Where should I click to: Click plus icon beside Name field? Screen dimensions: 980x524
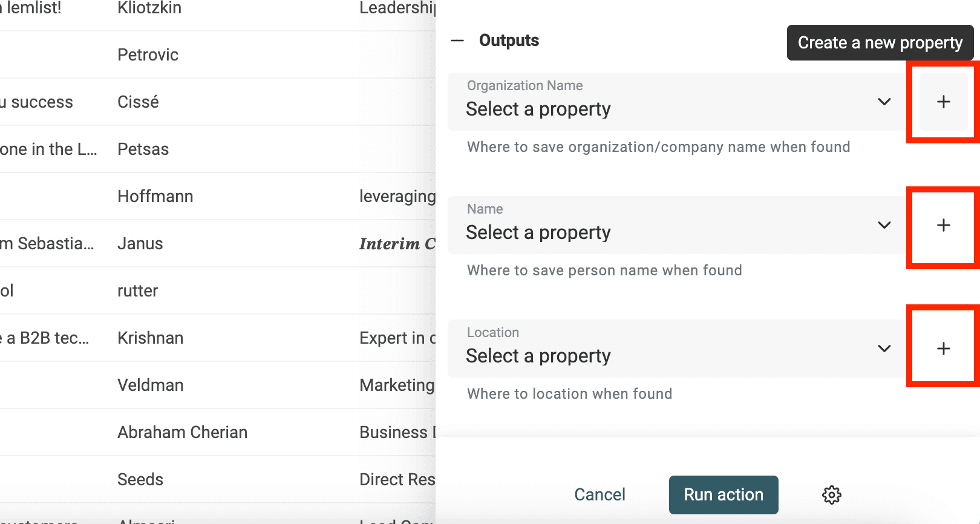click(x=943, y=225)
